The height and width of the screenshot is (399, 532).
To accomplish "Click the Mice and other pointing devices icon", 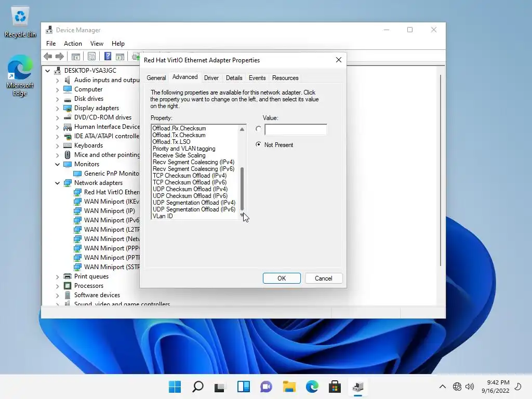I will pyautogui.click(x=68, y=155).
